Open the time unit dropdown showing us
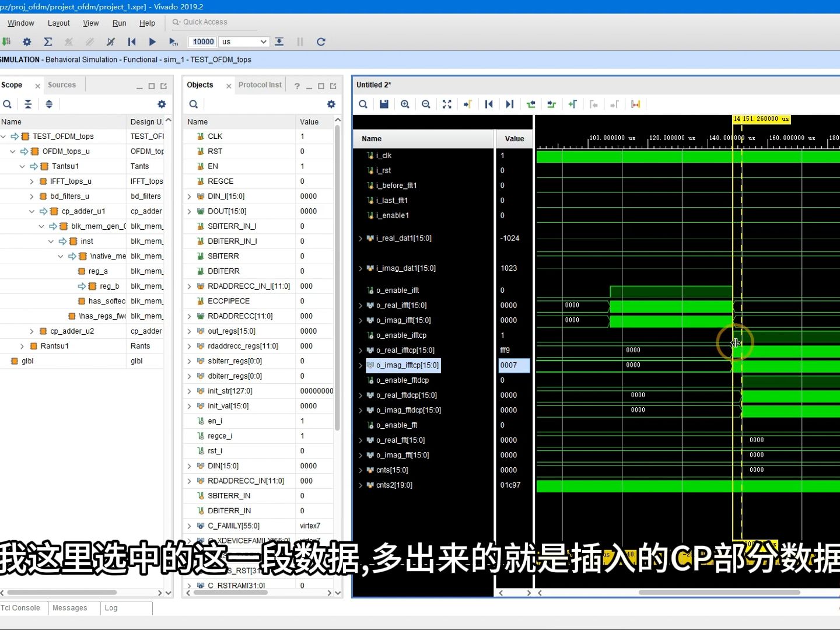This screenshot has height=630, width=840. 243,41
